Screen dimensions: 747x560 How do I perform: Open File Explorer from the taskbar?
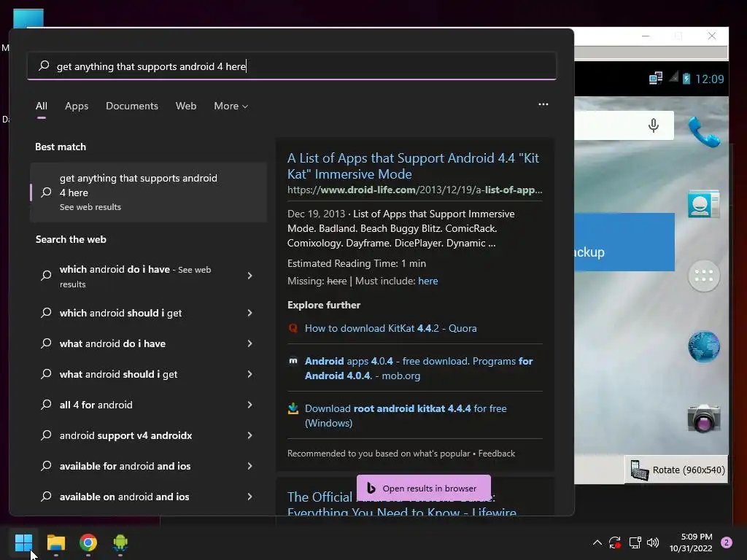click(x=55, y=542)
